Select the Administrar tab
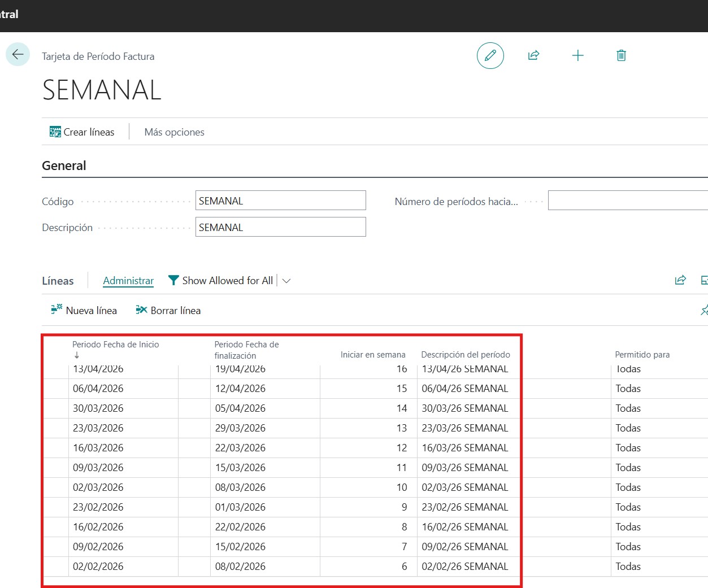708x588 pixels. pos(128,281)
